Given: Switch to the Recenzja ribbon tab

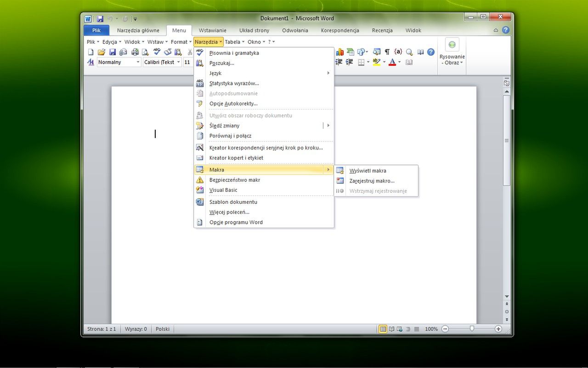Looking at the screenshot, I should click(382, 30).
